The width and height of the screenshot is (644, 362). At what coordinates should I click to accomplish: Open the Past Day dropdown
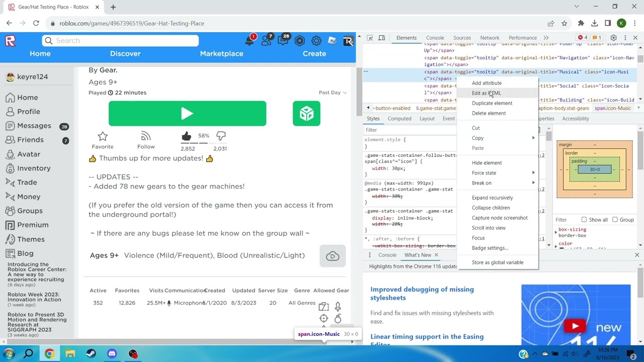[333, 93]
